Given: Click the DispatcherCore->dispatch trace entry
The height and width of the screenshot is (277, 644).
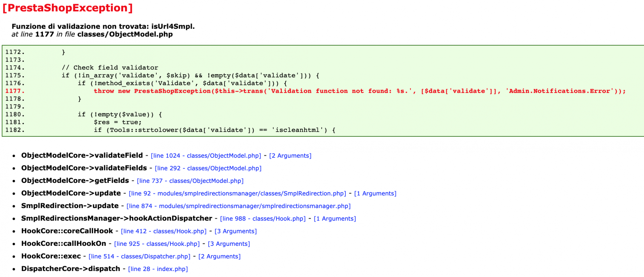Looking at the screenshot, I should click(x=70, y=269).
